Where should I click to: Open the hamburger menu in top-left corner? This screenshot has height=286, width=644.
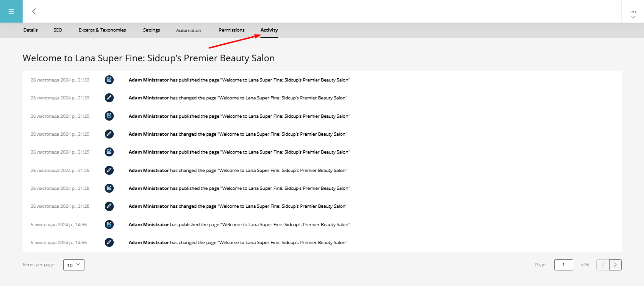pyautogui.click(x=11, y=11)
